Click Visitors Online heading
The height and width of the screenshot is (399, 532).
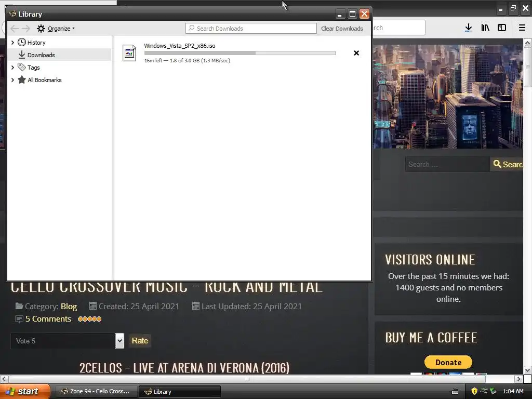click(x=430, y=260)
